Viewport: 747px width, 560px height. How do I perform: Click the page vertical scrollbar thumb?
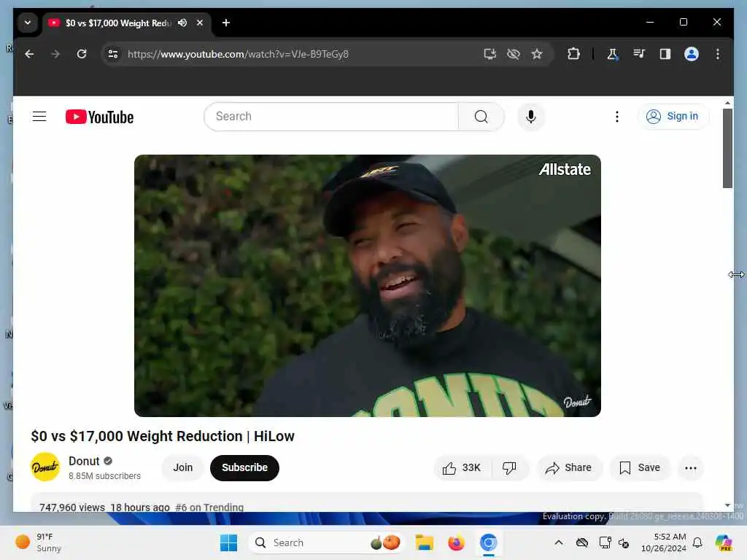pos(727,148)
